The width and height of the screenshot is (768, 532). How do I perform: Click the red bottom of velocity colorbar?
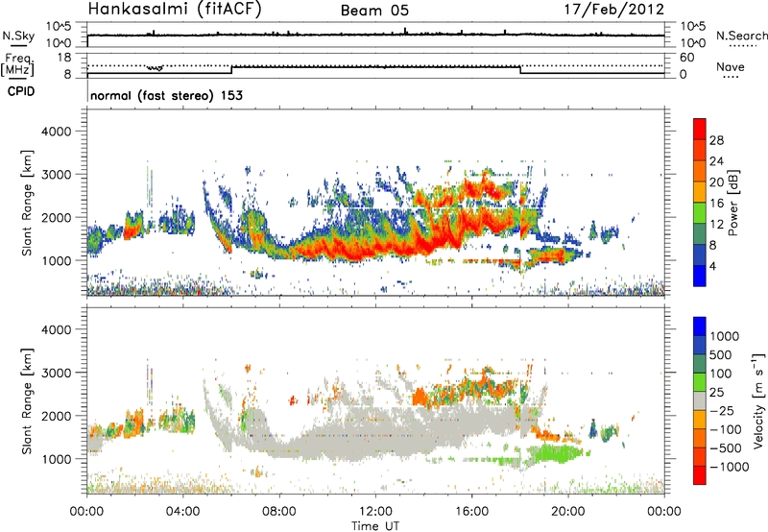click(x=700, y=475)
